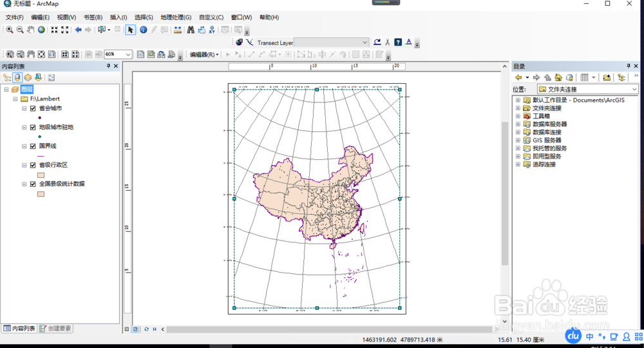Toggle the 省级行政区 layer checkbox

[x=33, y=165]
